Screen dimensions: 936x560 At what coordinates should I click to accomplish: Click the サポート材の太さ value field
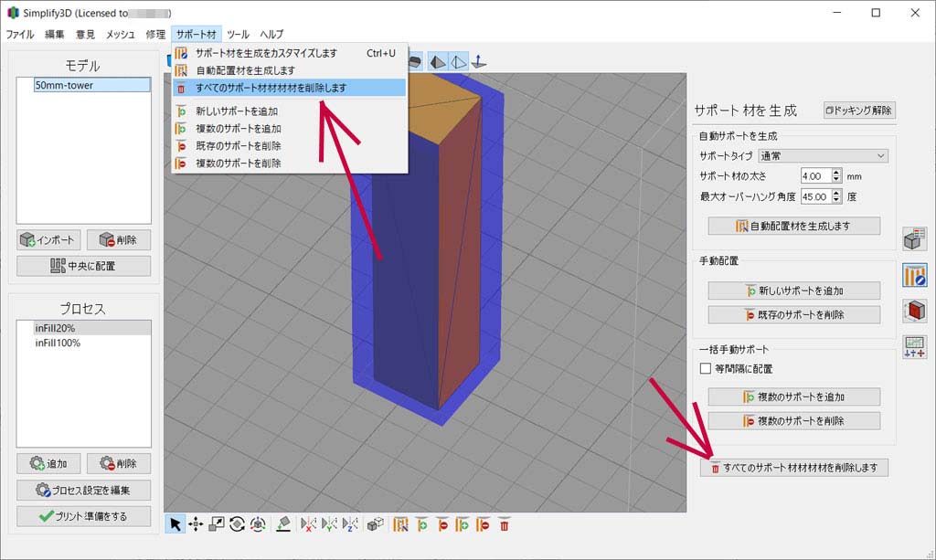[x=814, y=175]
